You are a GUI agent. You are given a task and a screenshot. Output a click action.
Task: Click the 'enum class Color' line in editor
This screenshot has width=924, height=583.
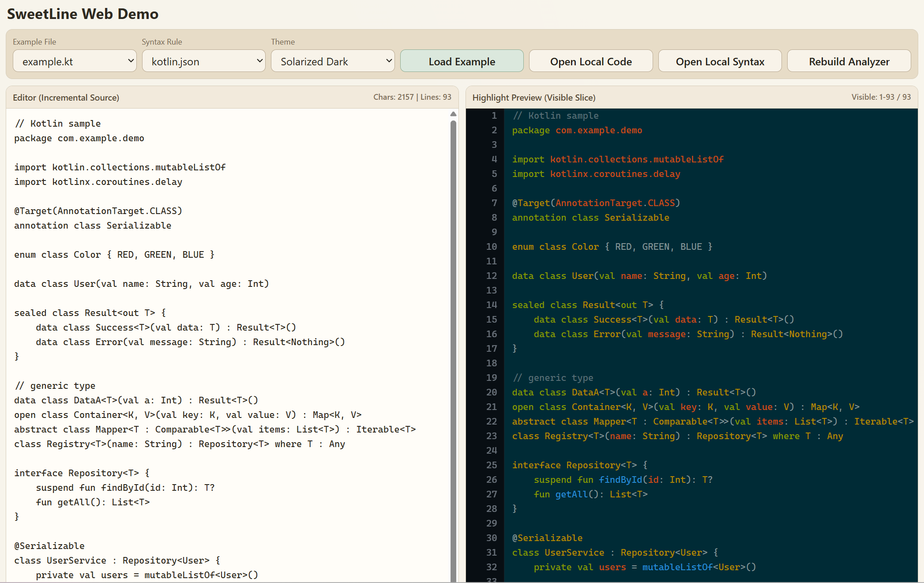click(x=114, y=255)
